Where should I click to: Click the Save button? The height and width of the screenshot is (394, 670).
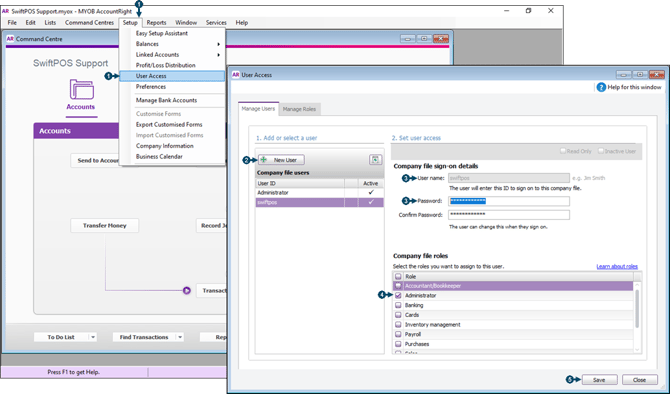point(599,380)
